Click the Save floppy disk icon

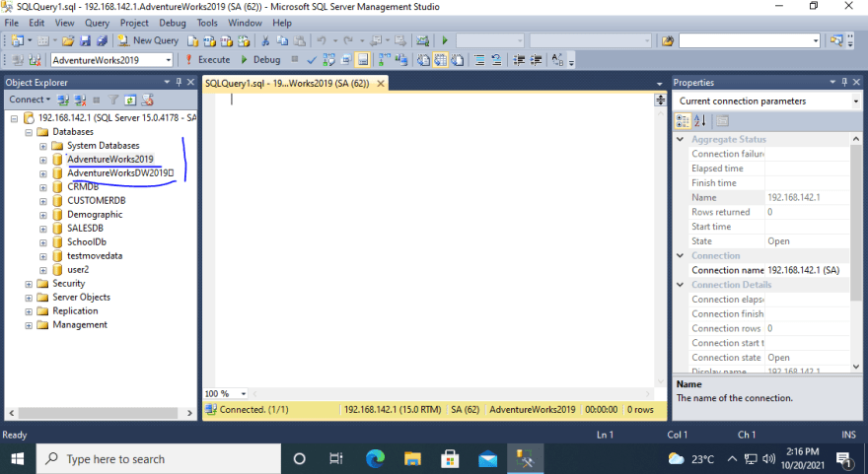(85, 40)
